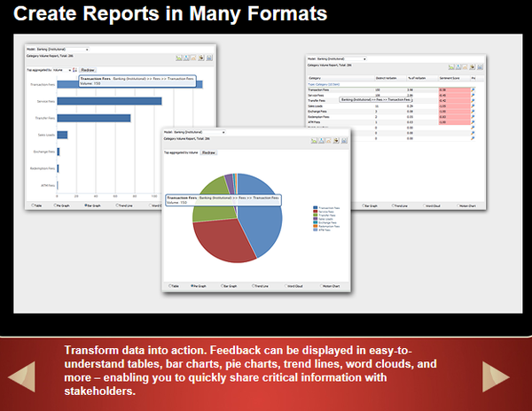This screenshot has height=411, width=532.
Task: Click the Transfer Fees bar in chart
Action: pyautogui.click(x=94, y=118)
